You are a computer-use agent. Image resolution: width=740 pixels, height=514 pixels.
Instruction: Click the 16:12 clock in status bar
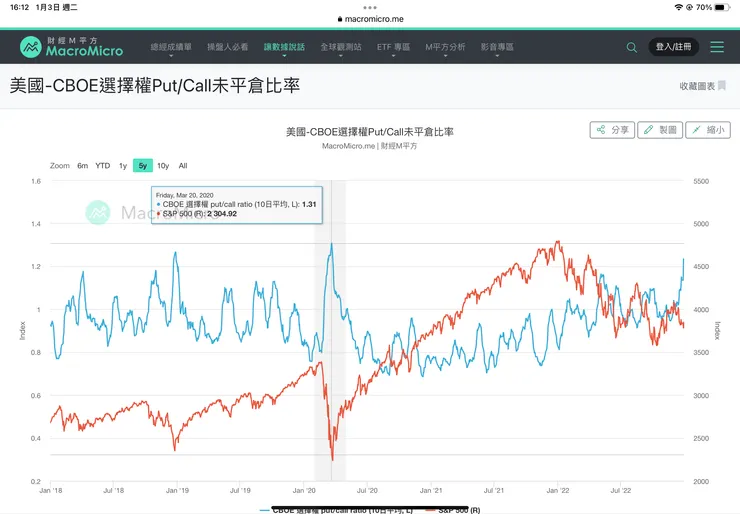pos(19,7)
